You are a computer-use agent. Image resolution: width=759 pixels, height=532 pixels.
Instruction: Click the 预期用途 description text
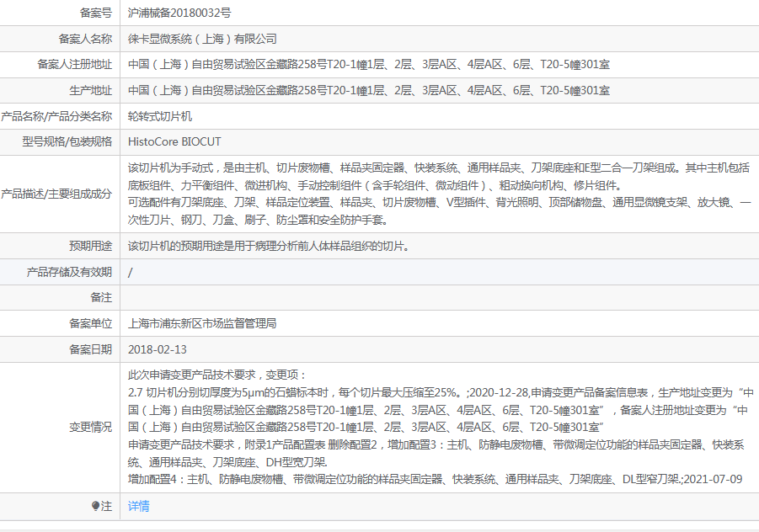click(269, 247)
